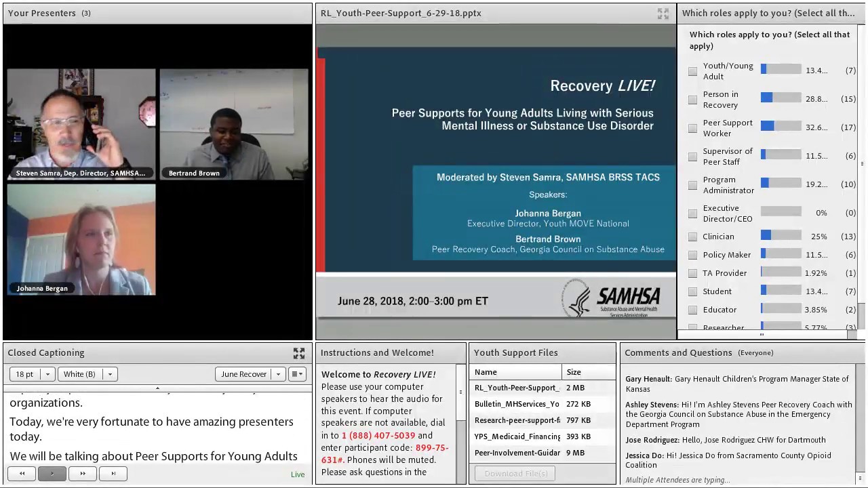
Task: Click the caption play button
Action: [x=52, y=474]
